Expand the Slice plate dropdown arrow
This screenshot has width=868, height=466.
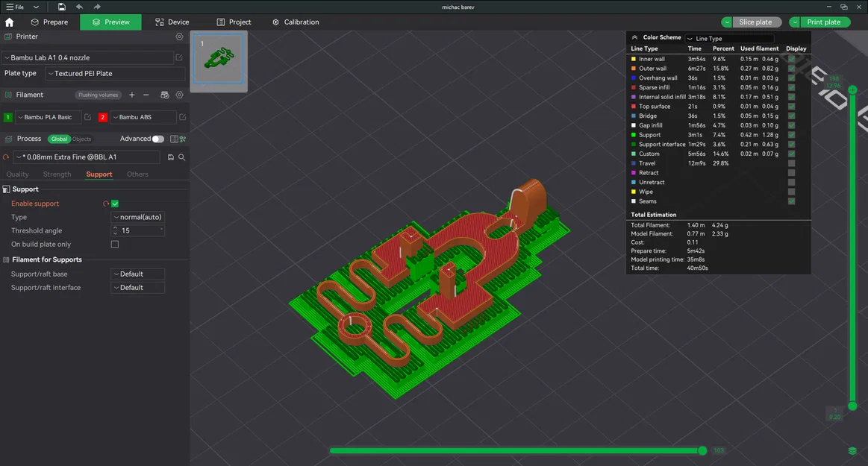tap(727, 22)
